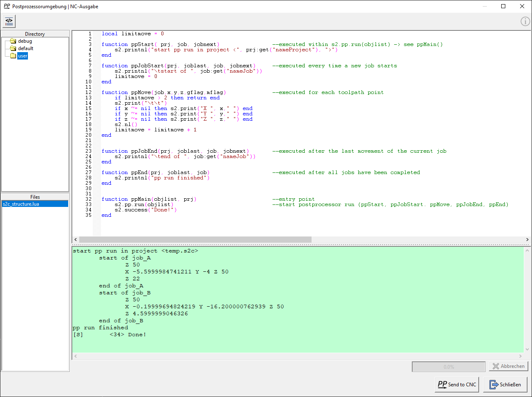Click line number 35 in the gutter
Screen dimensions: 532x397
[x=88, y=215]
